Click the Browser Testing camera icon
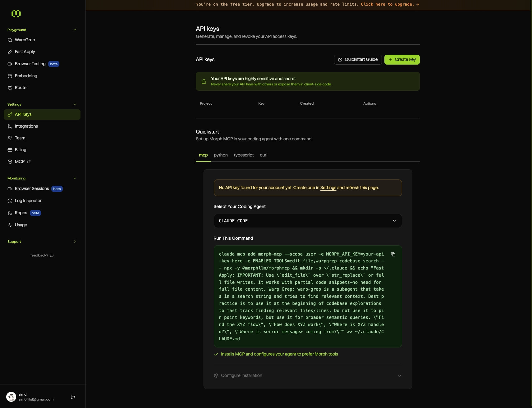The width and height of the screenshot is (532, 408). point(10,64)
